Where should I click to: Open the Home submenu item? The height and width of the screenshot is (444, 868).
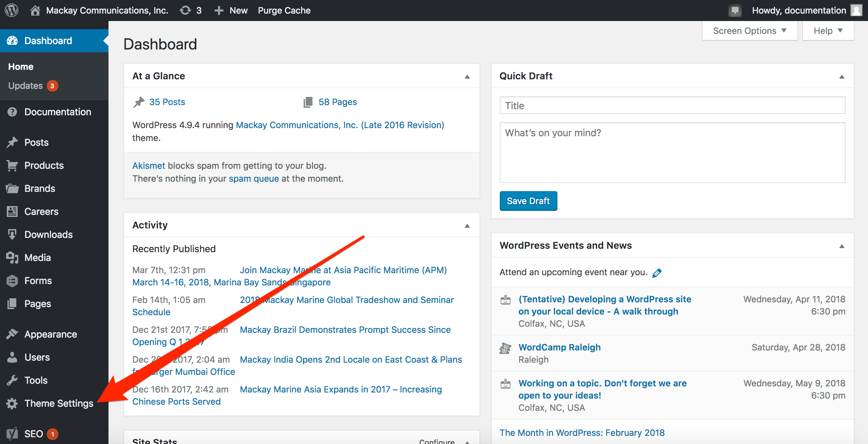pyautogui.click(x=21, y=66)
